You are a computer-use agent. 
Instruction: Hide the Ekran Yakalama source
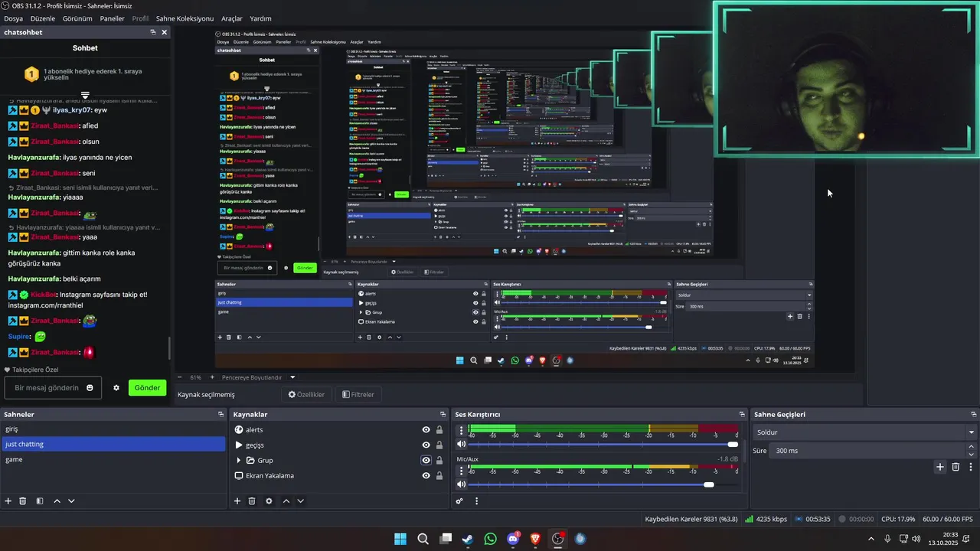point(426,476)
